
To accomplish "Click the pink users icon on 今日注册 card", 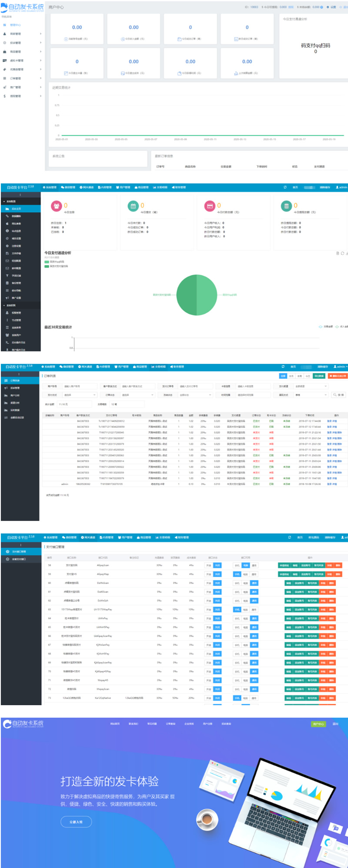I will (57, 206).
